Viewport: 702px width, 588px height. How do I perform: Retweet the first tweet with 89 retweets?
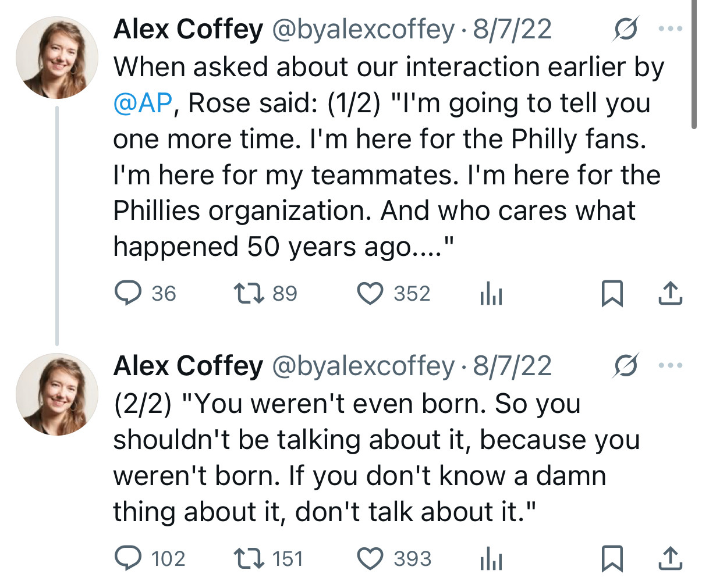click(x=250, y=293)
